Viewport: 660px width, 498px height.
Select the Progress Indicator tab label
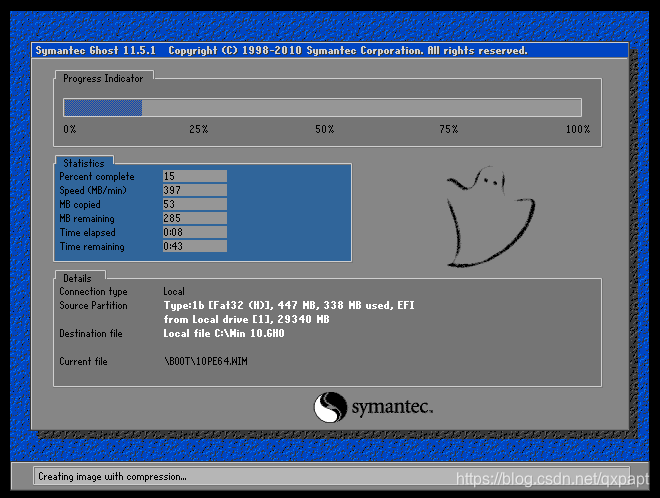click(x=103, y=78)
